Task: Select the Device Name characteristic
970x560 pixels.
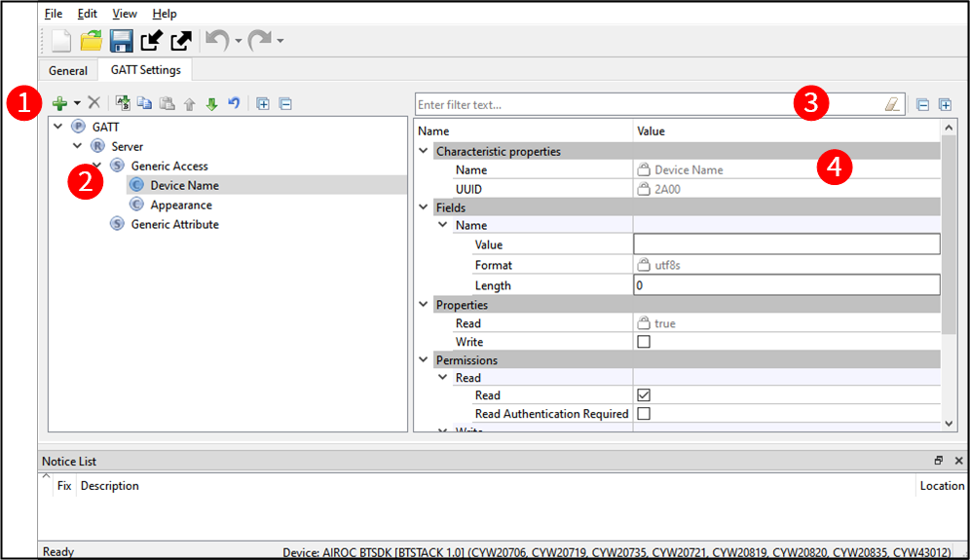Action: pos(184,185)
